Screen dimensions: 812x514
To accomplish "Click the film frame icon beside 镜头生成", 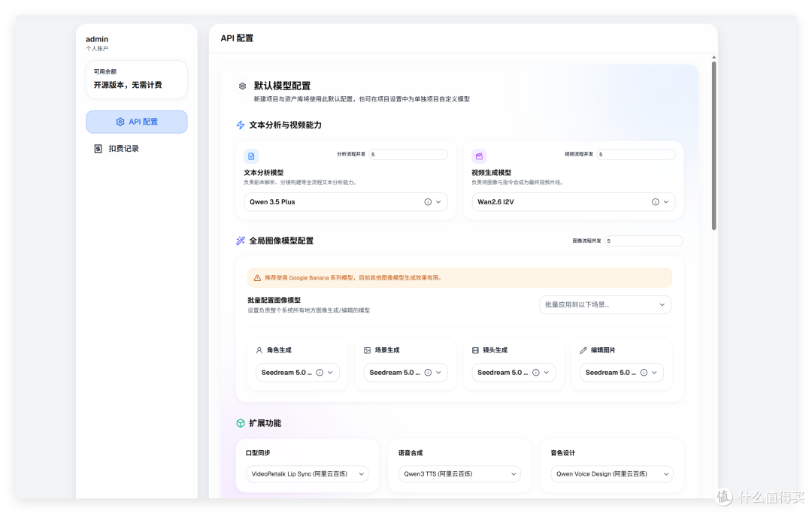I will pos(475,350).
